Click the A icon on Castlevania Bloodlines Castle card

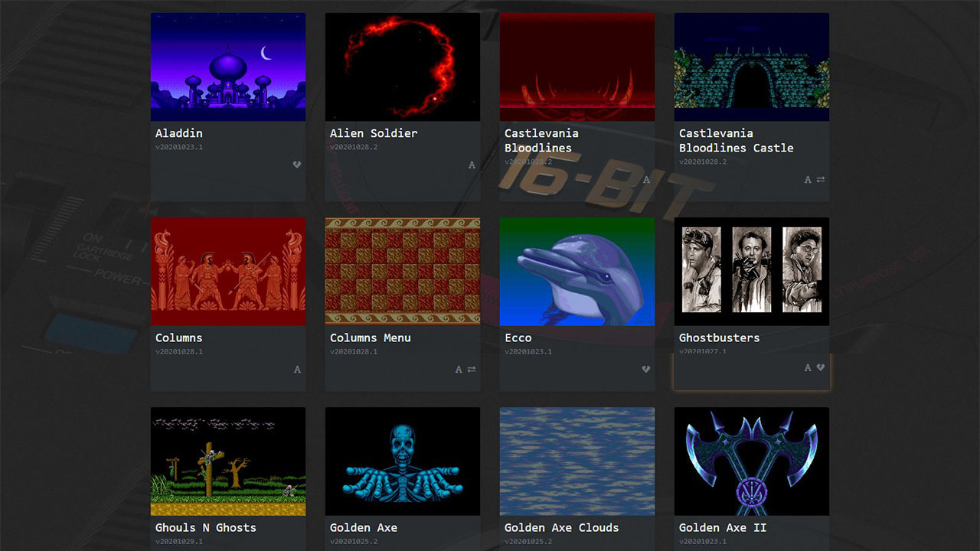tap(808, 180)
